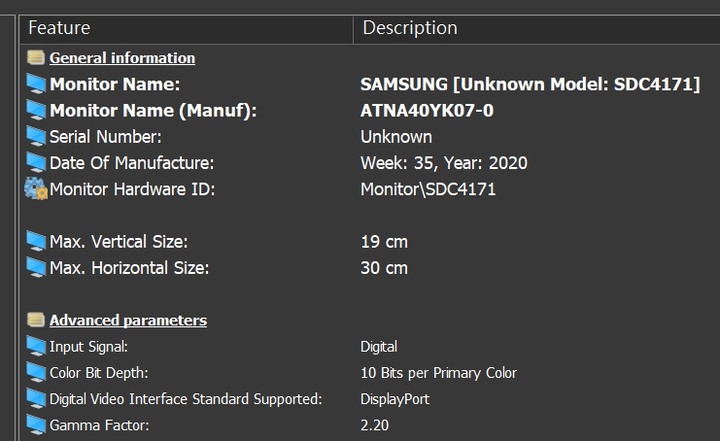Click the General information folder icon
Image resolution: width=720 pixels, height=441 pixels.
(x=35, y=58)
